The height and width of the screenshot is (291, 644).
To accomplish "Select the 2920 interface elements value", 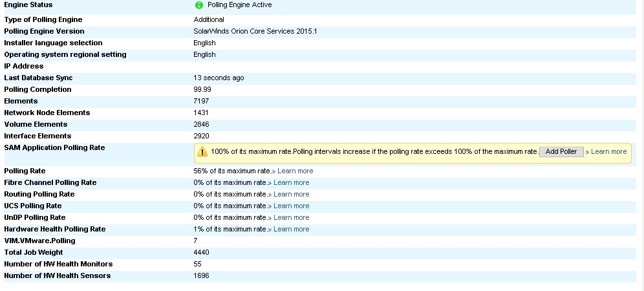I will 201,136.
